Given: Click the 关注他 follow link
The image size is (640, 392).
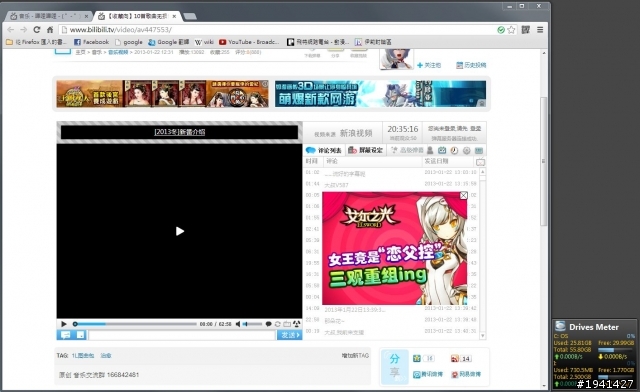Looking at the screenshot, I should click(429, 65).
